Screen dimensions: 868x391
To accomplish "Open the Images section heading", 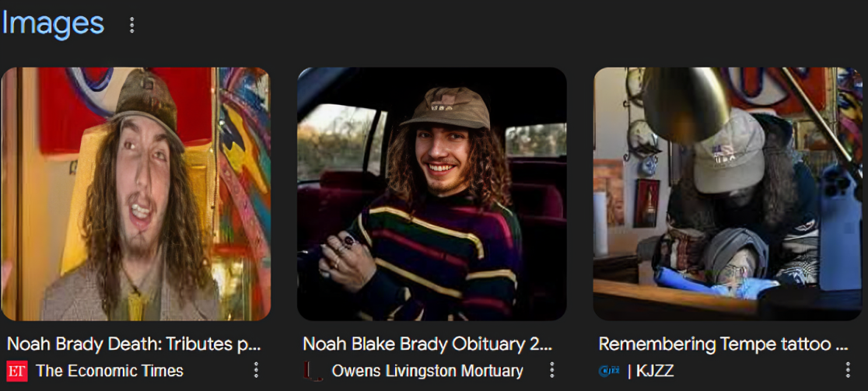I will pyautogui.click(x=53, y=24).
